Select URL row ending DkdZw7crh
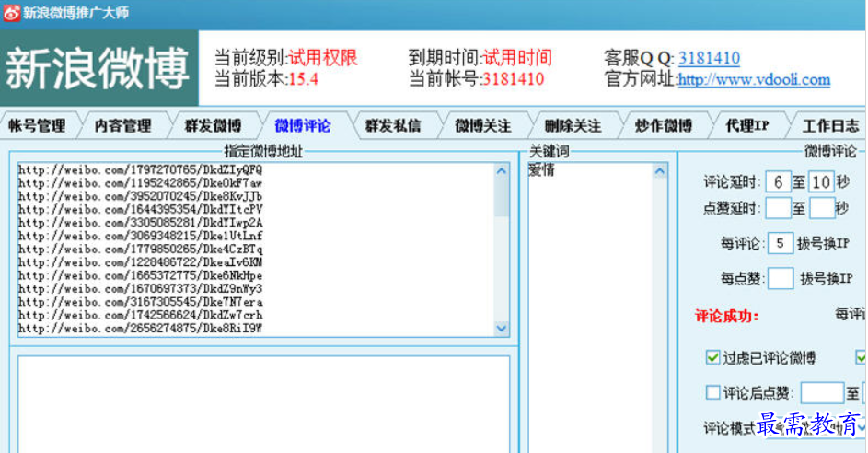This screenshot has height=453, width=868. [140, 315]
